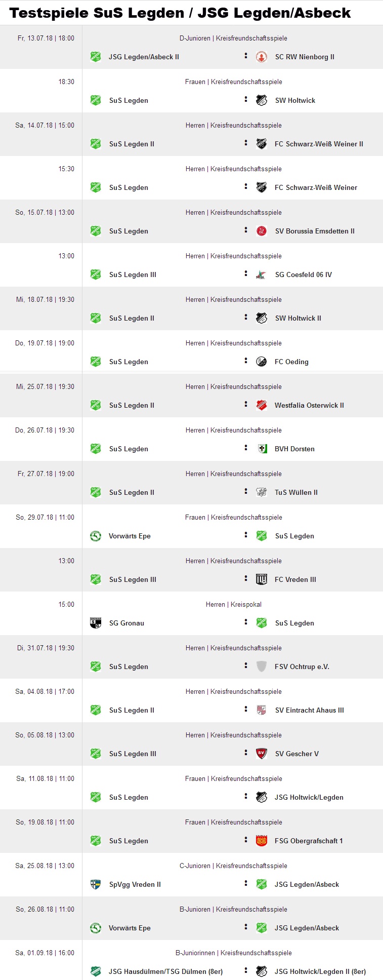Screen dimensions: 383x980
Task: Click the FC Vreden III striped logo
Action: (x=262, y=579)
